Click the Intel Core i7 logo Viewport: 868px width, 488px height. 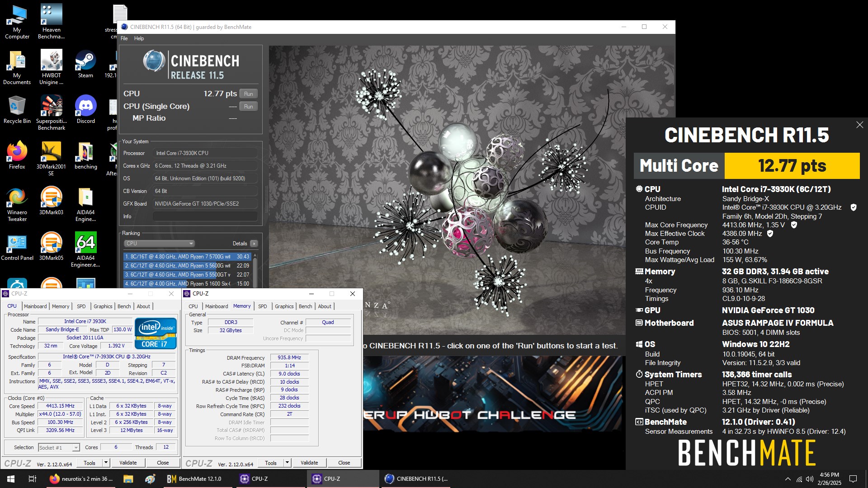(x=156, y=333)
